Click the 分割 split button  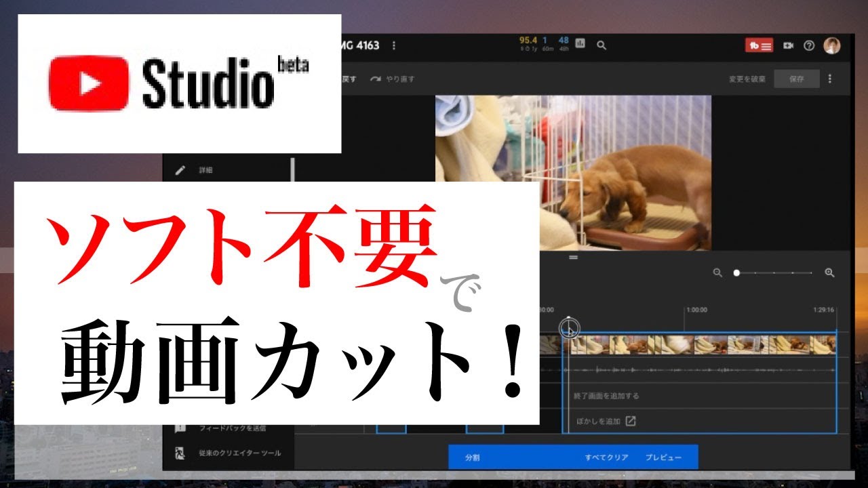[472, 457]
